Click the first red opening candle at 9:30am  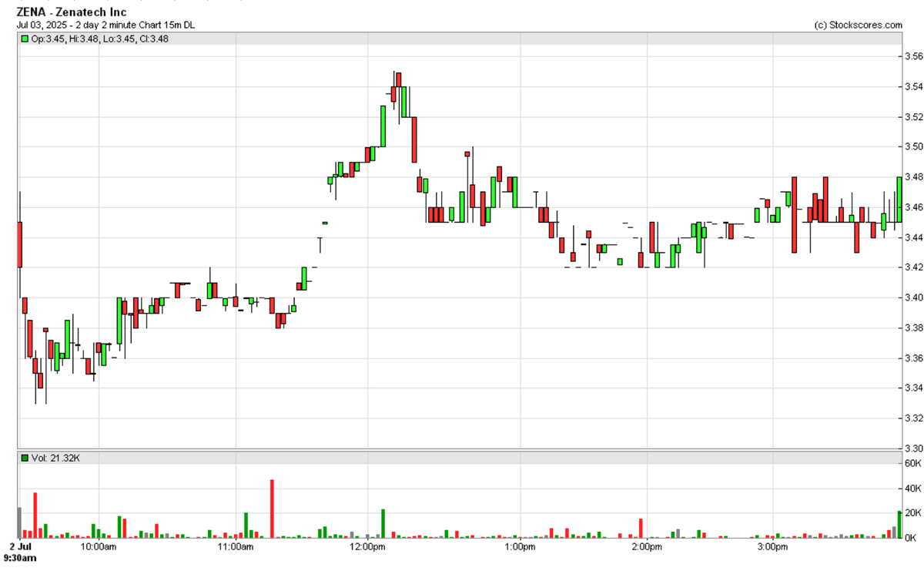(x=19, y=245)
